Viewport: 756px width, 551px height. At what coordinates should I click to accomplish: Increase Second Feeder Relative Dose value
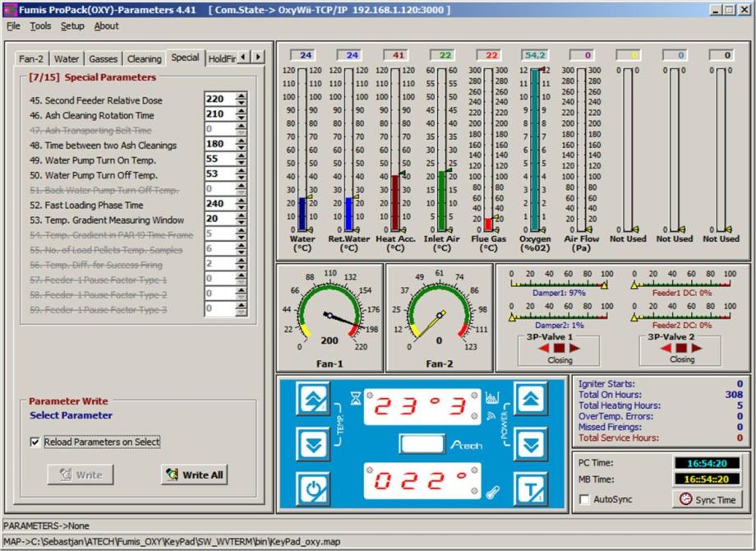pos(241,96)
